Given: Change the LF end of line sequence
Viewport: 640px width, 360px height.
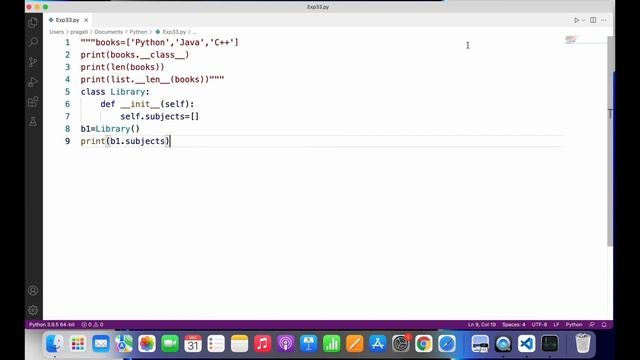Looking at the screenshot, I should click(x=556, y=324).
